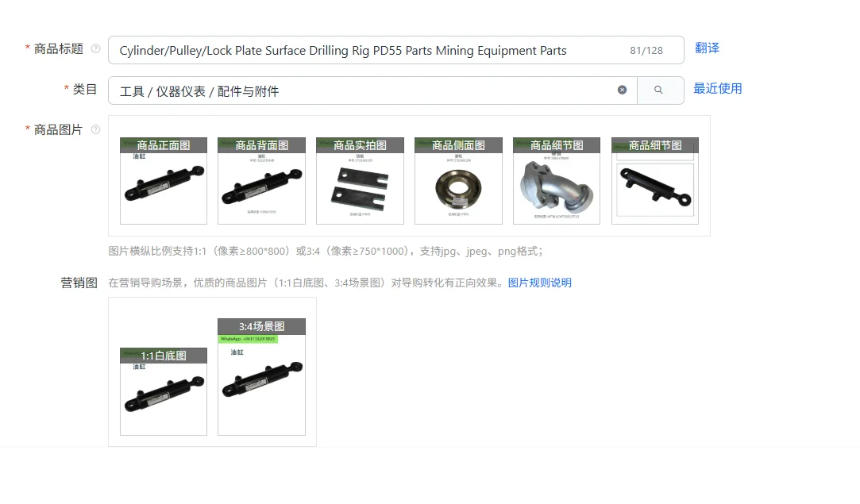
Task: Click the 81/128 character counter
Action: 646,51
